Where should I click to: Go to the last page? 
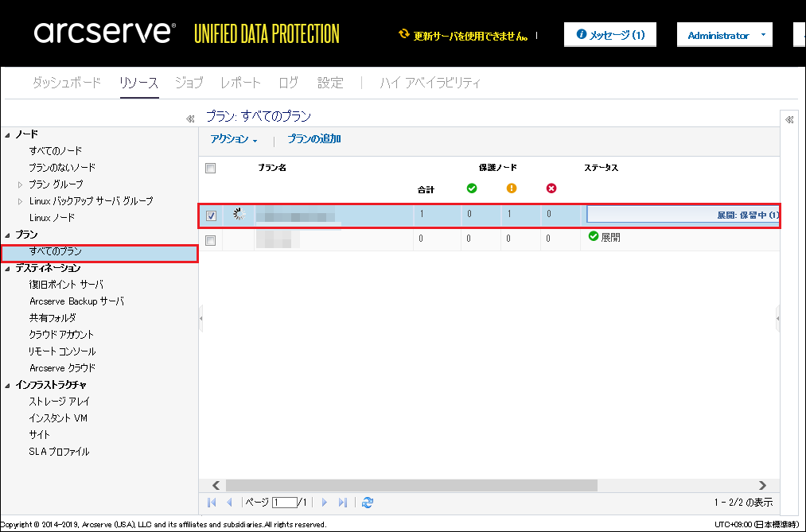[343, 503]
